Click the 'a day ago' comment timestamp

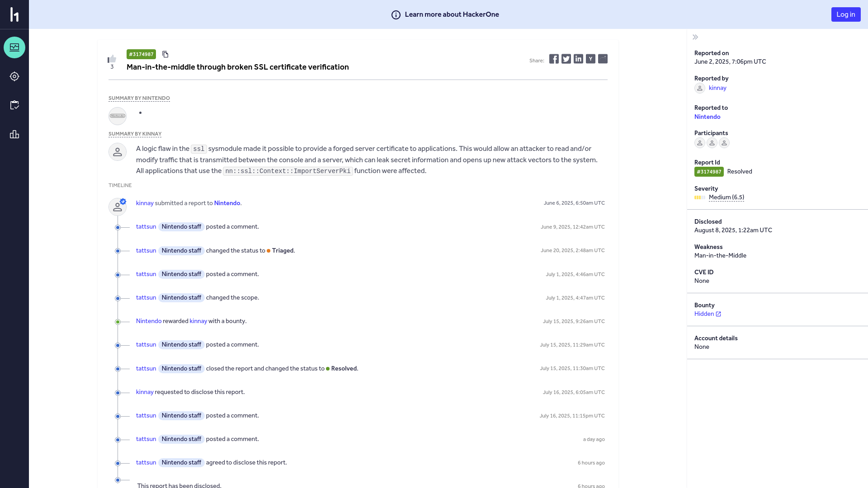pos(594,439)
